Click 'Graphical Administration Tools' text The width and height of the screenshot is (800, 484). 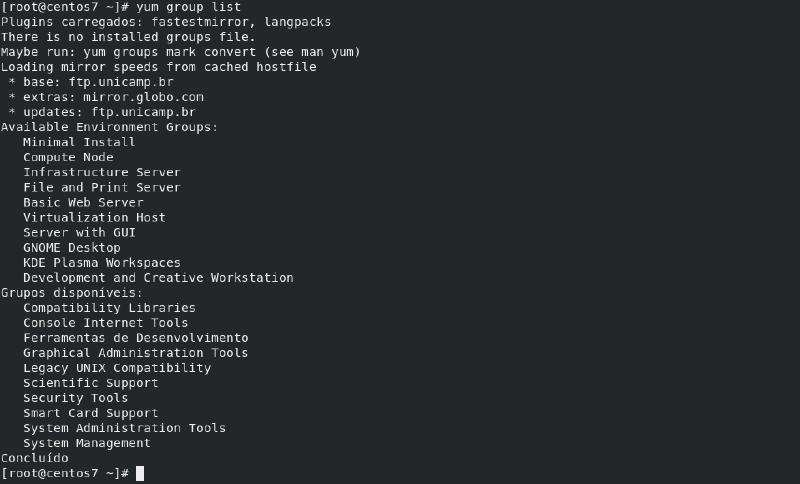(135, 353)
